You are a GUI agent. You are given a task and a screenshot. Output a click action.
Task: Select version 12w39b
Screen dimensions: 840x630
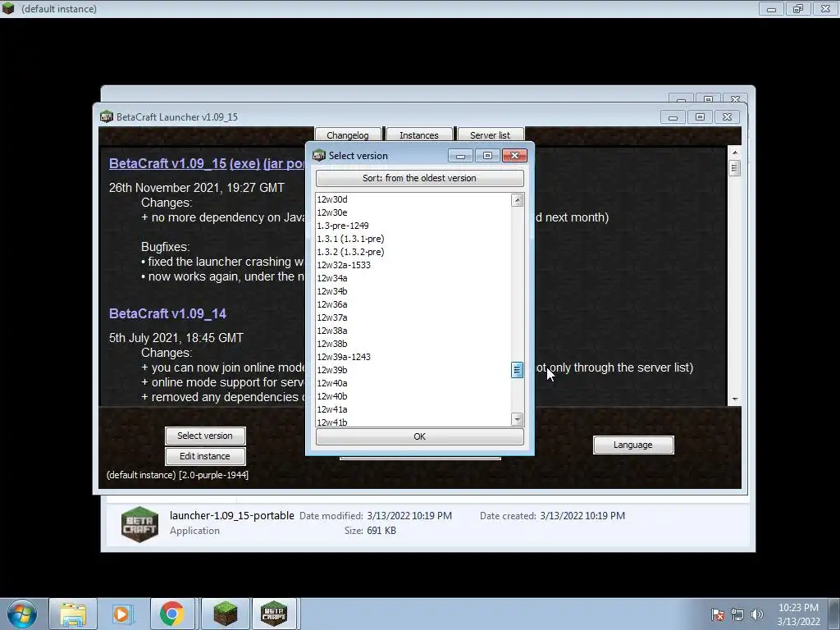coord(413,370)
